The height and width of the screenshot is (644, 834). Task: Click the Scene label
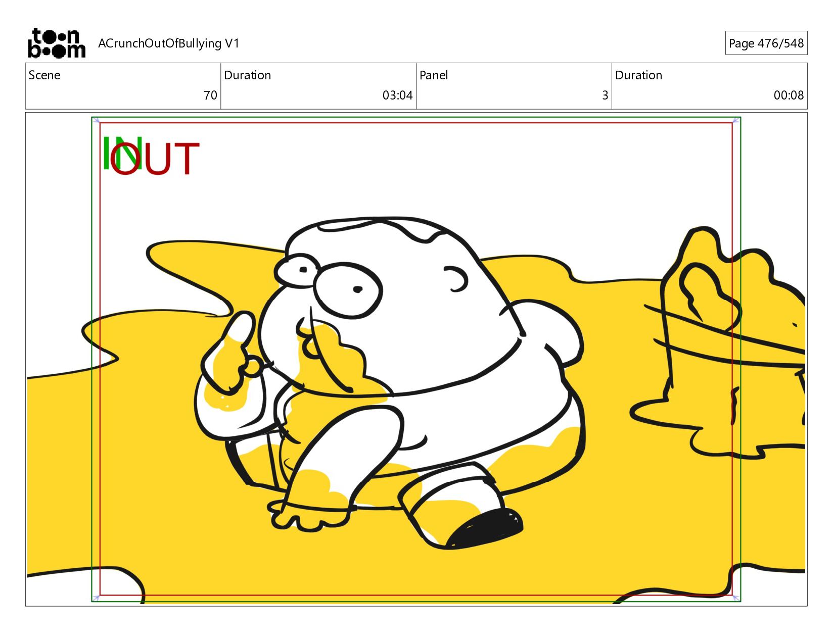coord(44,75)
